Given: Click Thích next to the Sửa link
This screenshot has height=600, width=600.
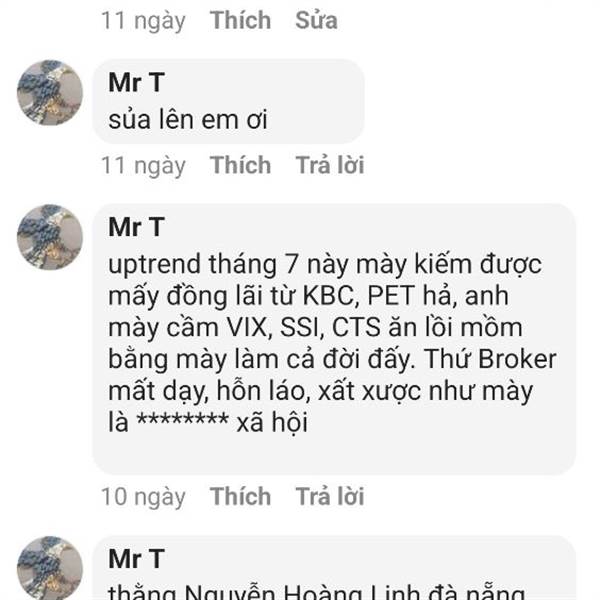Looking at the screenshot, I should click(x=240, y=20).
